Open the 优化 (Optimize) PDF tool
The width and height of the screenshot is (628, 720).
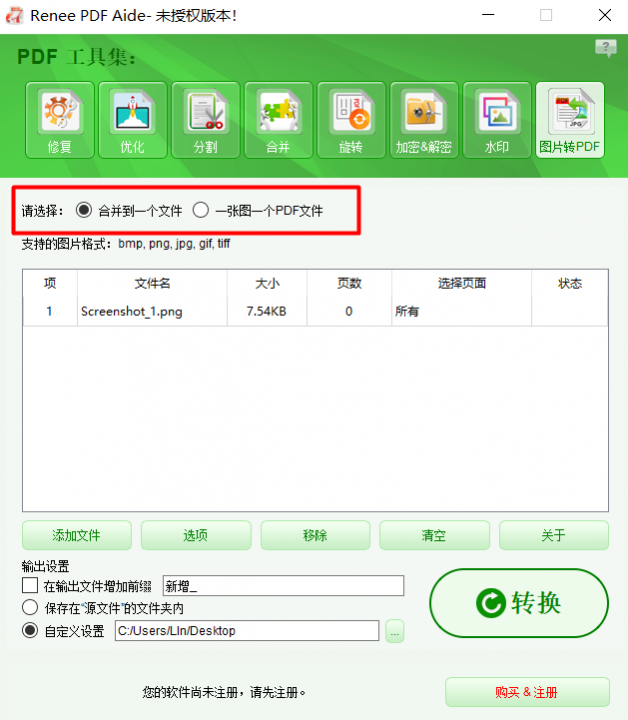click(133, 120)
